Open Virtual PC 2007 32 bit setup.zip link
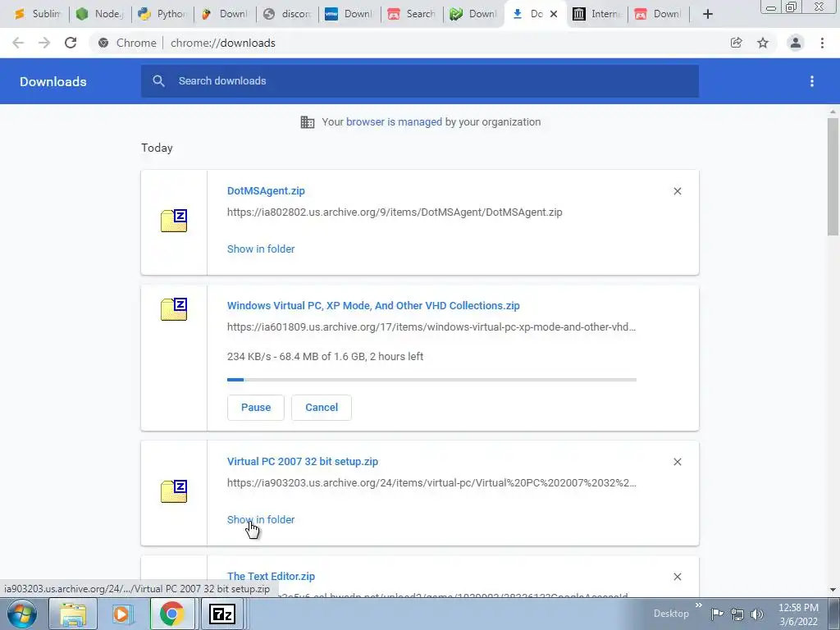 click(303, 462)
